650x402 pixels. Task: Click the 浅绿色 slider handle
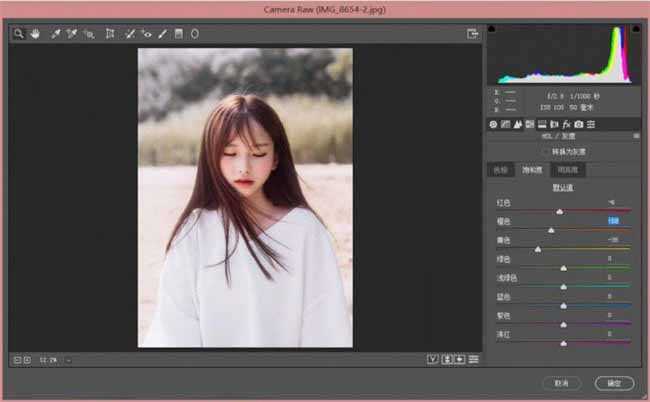coord(564,287)
